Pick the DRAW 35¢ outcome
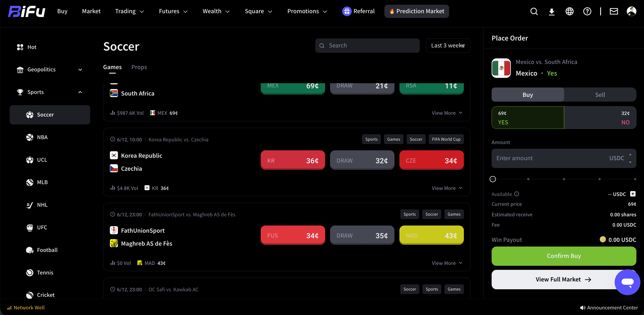Image resolution: width=644 pixels, height=315 pixels. pos(362,235)
